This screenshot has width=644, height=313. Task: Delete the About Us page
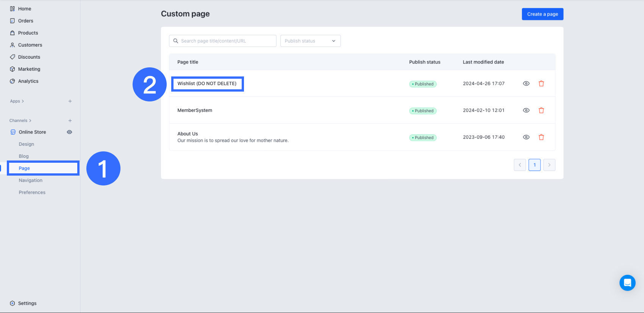tap(541, 137)
